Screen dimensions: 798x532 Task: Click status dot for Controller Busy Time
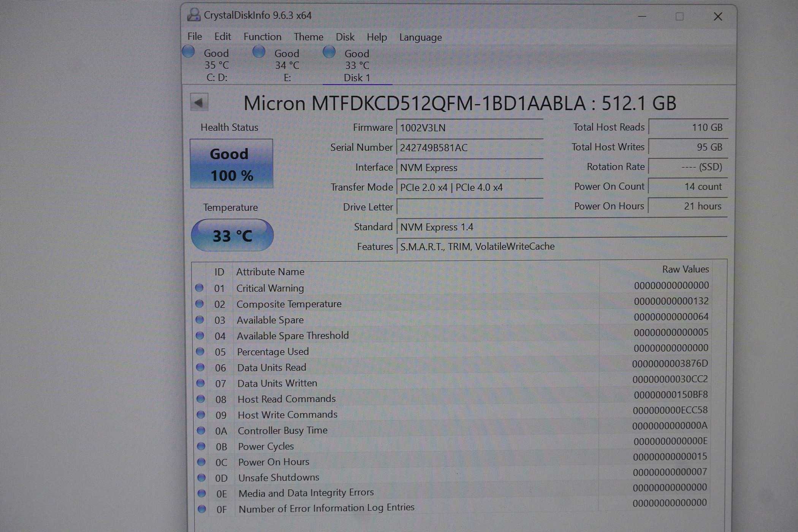201,431
